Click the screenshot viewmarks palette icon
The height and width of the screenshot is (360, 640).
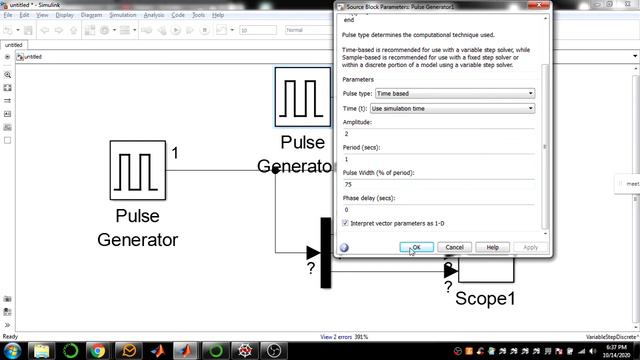click(x=7, y=299)
